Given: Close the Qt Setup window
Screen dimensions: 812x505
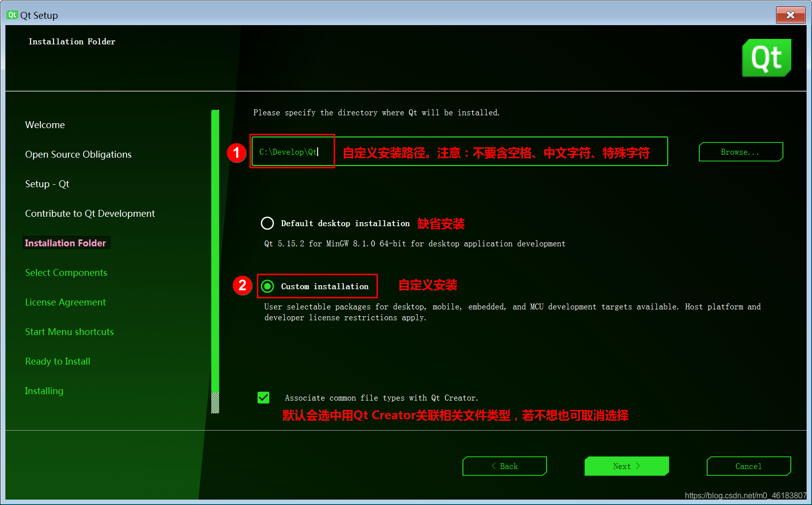Looking at the screenshot, I should pos(790,15).
